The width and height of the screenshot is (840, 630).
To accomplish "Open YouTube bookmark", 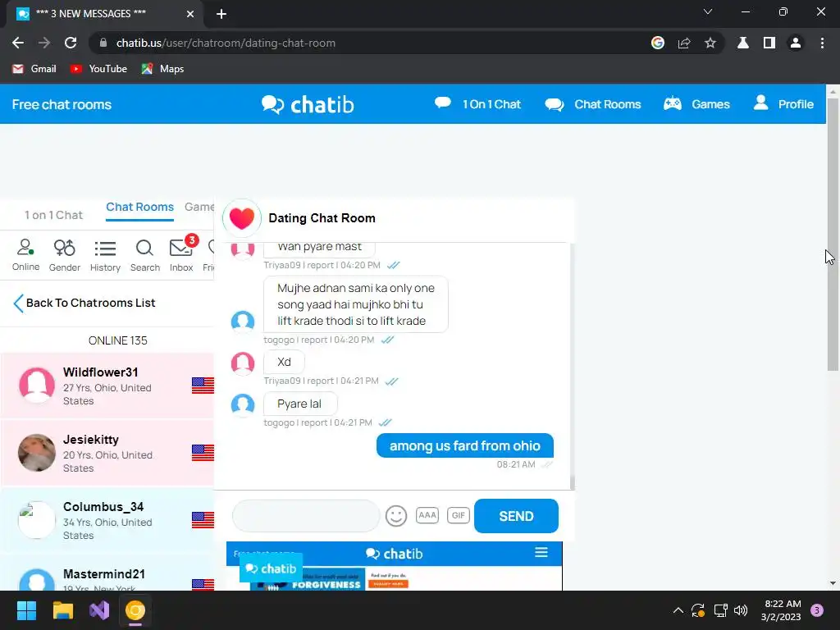I will [99, 69].
